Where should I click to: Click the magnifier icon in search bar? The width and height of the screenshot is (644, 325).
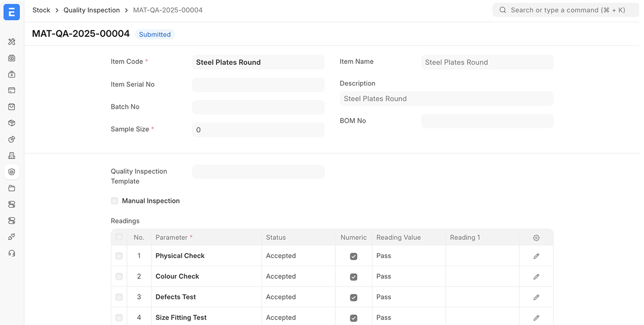(503, 10)
